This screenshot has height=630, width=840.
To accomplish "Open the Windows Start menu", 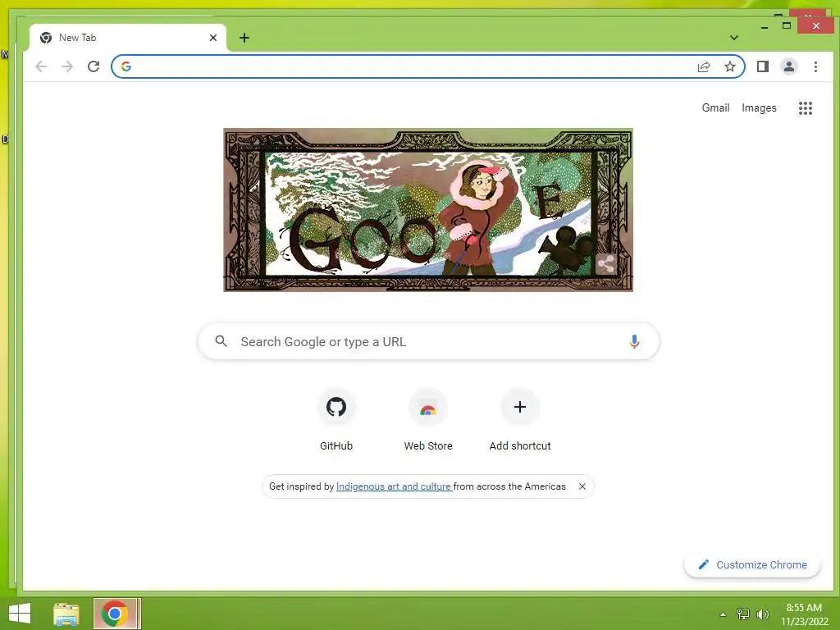I will click(20, 614).
